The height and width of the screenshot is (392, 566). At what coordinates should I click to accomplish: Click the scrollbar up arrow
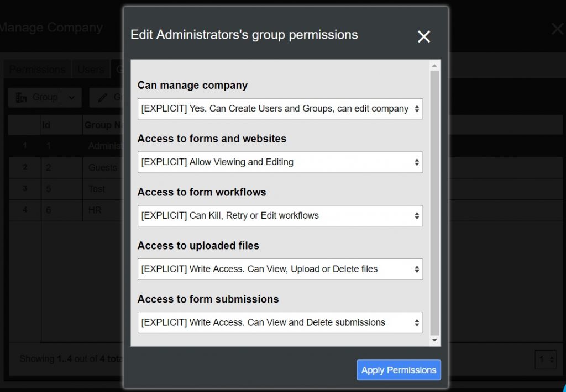point(434,66)
